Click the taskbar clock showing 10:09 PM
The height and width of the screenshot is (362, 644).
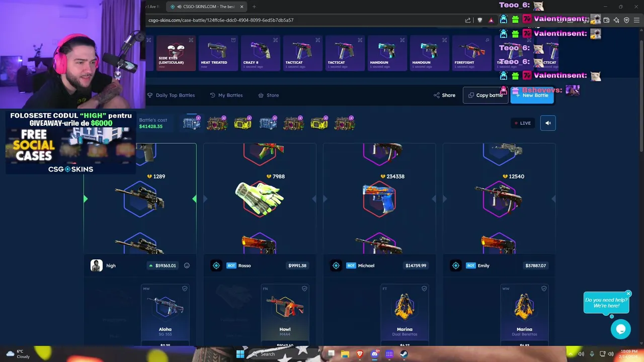pyautogui.click(x=629, y=354)
